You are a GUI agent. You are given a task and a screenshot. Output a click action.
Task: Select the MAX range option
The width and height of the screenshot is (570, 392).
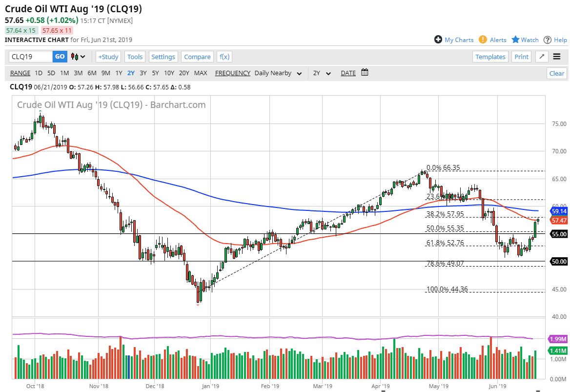tap(201, 73)
